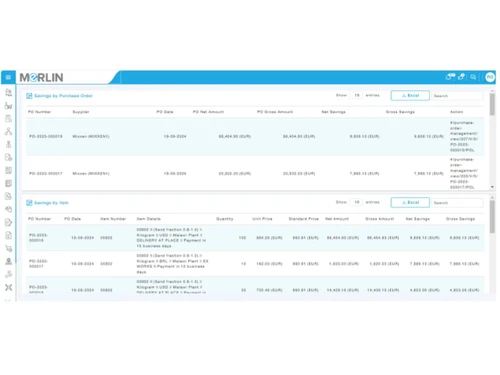The image size is (500, 375).
Task: Open the document with pencil sidebar icon
Action: tap(8, 222)
